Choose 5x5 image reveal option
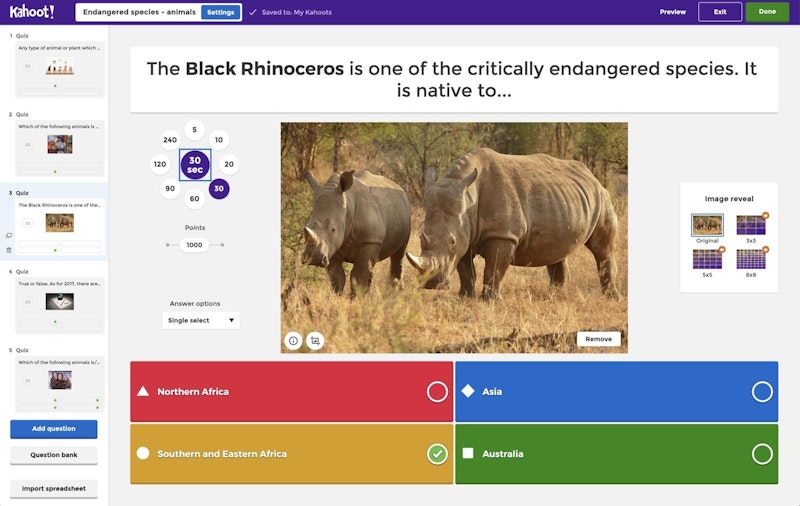This screenshot has width=800, height=506. 707,259
